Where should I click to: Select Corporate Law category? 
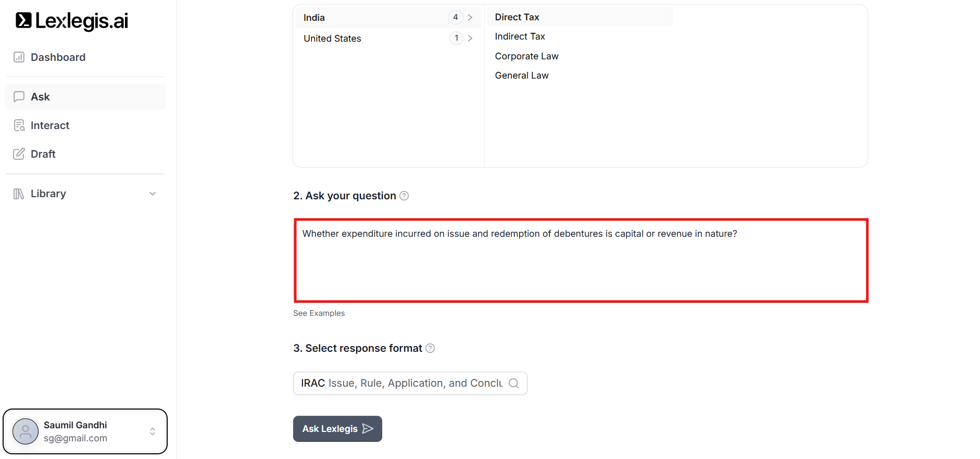pyautogui.click(x=526, y=56)
